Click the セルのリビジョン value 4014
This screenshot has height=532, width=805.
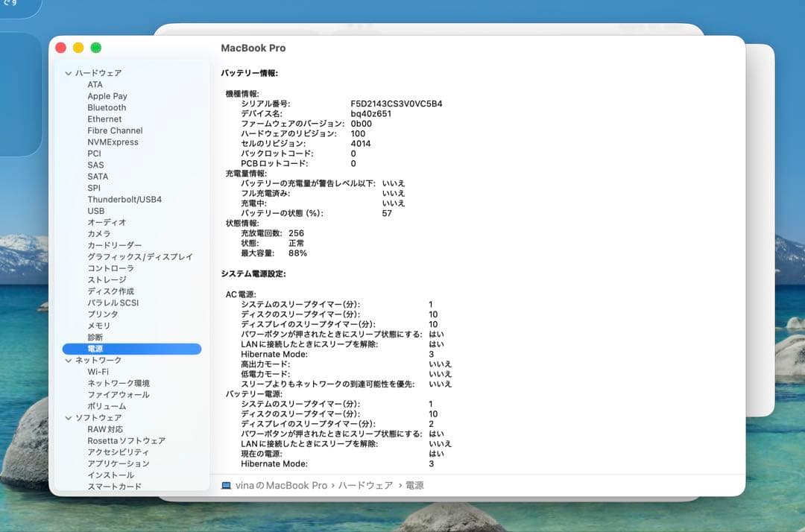point(361,144)
